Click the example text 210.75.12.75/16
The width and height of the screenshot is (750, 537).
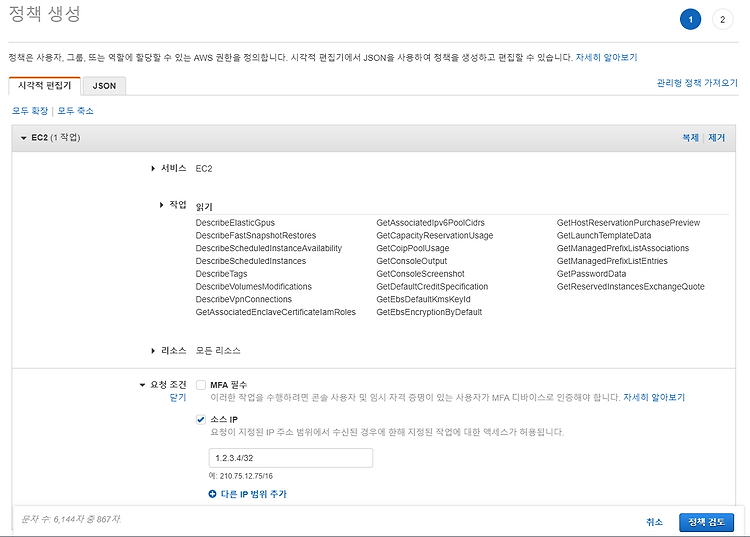click(x=246, y=476)
